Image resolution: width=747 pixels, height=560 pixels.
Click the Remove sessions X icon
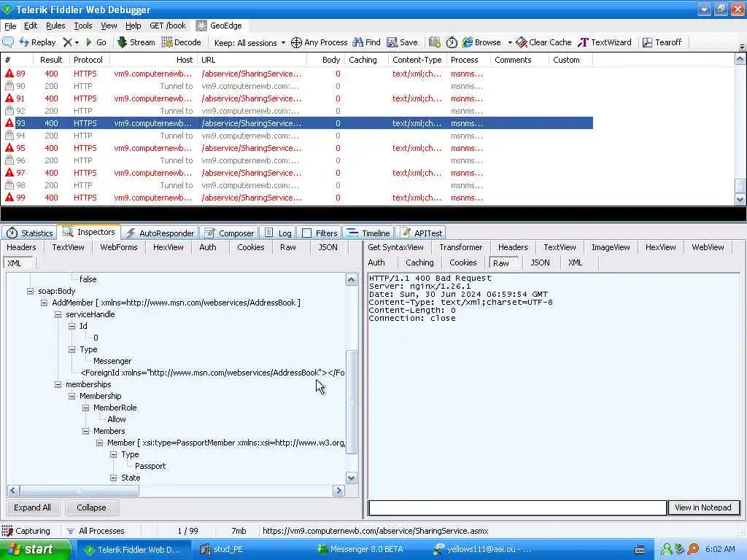pyautogui.click(x=68, y=42)
